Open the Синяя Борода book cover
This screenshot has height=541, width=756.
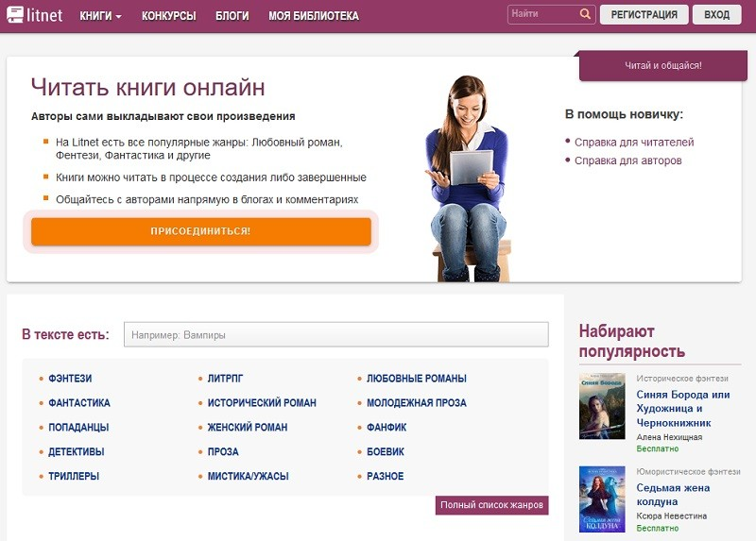tap(602, 406)
